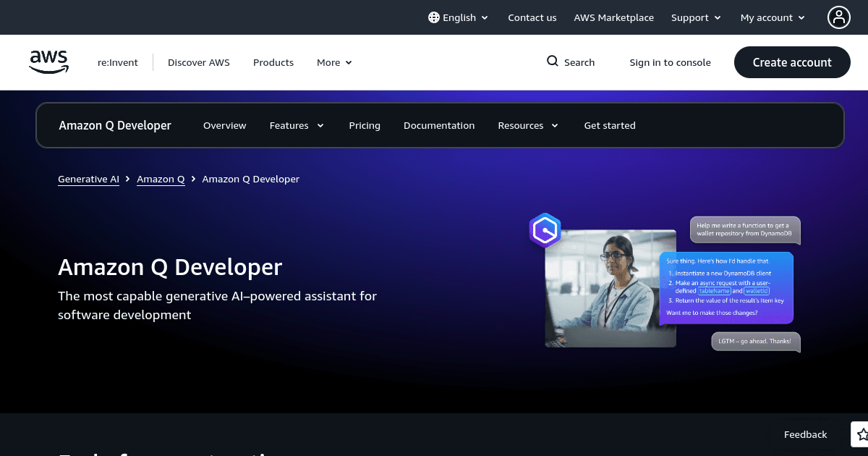
Task: Click the 'Help me write a function' chat bubble
Action: [x=744, y=230]
